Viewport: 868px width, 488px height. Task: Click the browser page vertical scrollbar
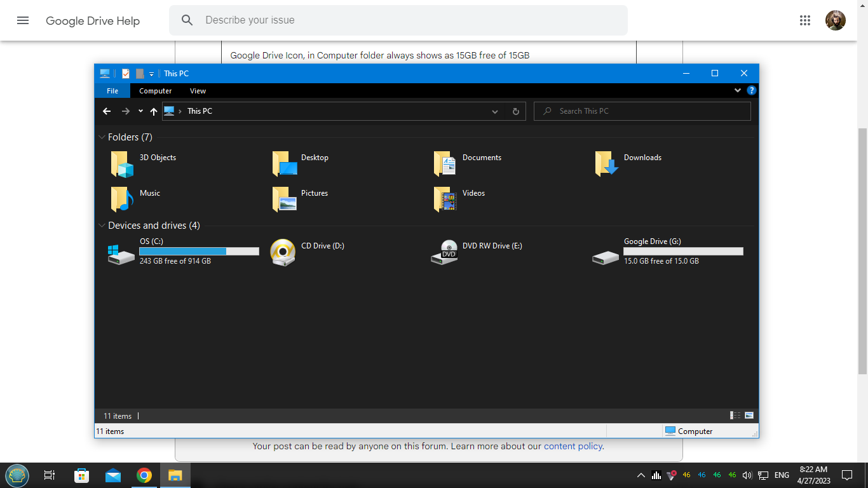[862, 251]
